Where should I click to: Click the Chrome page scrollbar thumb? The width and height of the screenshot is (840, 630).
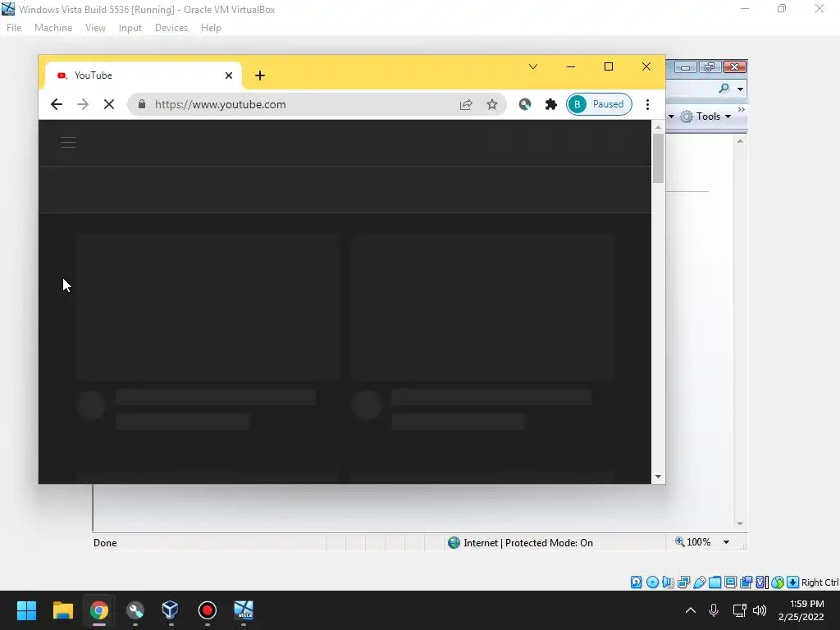658,158
